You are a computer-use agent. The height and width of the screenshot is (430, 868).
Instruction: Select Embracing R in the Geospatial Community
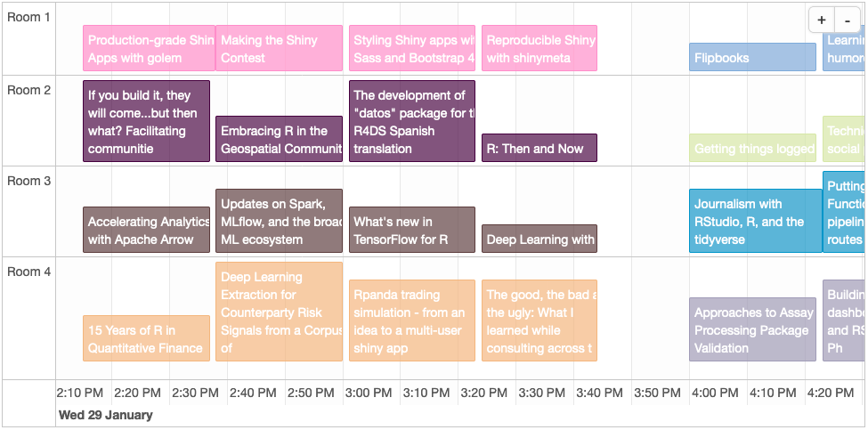pos(279,139)
